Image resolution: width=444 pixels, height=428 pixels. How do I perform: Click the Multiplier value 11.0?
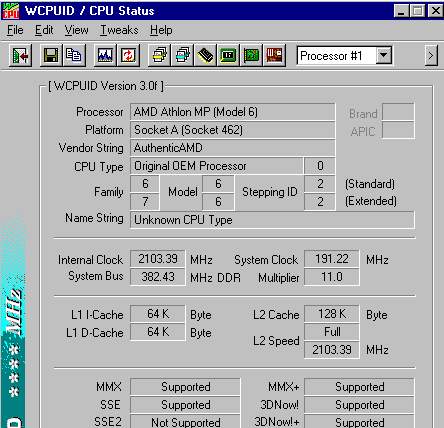[x=332, y=277]
